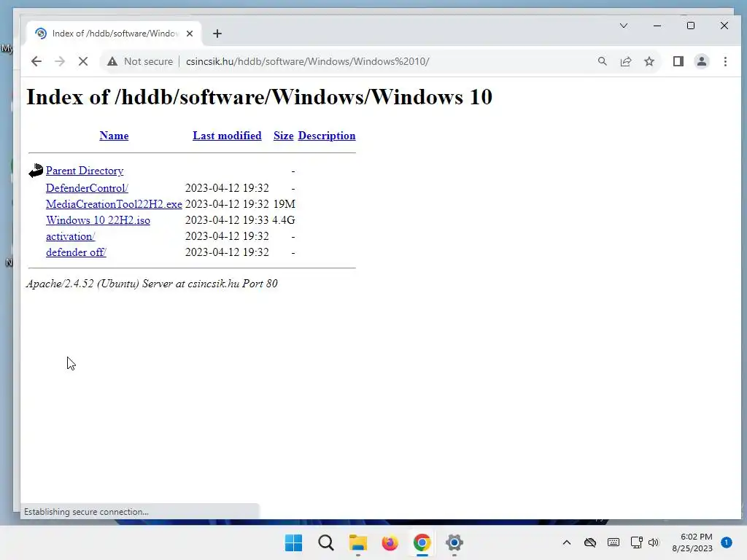Click the parent directory back-arrow icon
Screen dimensions: 747x560
(36, 171)
